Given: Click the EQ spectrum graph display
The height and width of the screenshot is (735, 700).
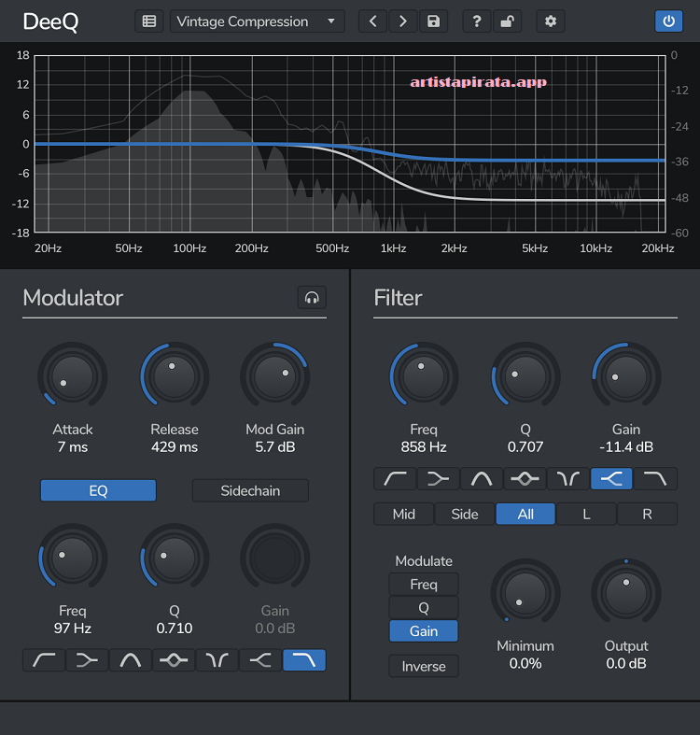Looking at the screenshot, I should [x=349, y=144].
